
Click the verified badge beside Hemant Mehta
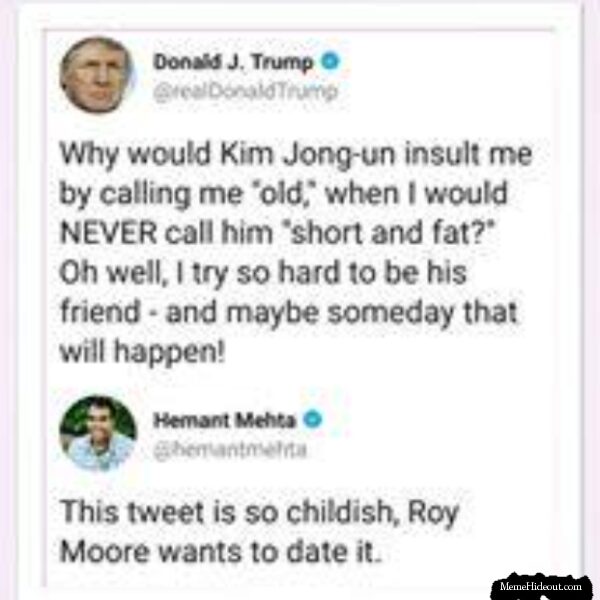click(313, 419)
